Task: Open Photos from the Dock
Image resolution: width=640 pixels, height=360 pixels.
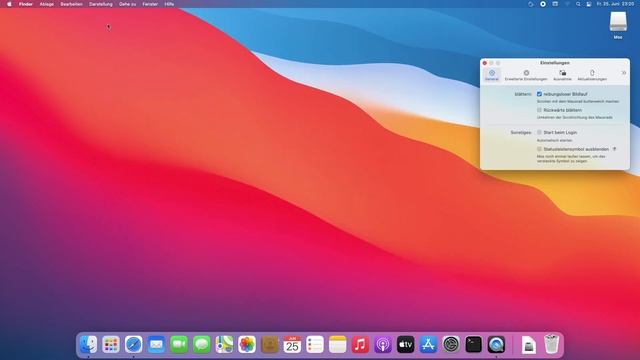Action: (247, 344)
